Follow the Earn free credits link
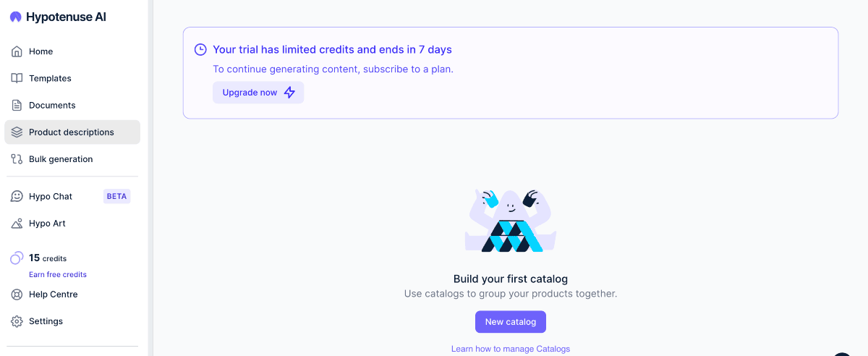868x356 pixels. [58, 275]
